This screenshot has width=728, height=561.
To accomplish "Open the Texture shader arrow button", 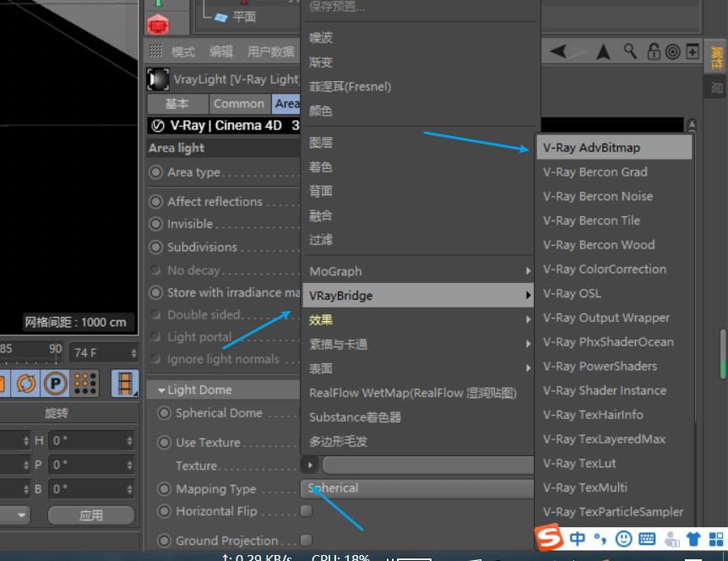I will coord(310,465).
